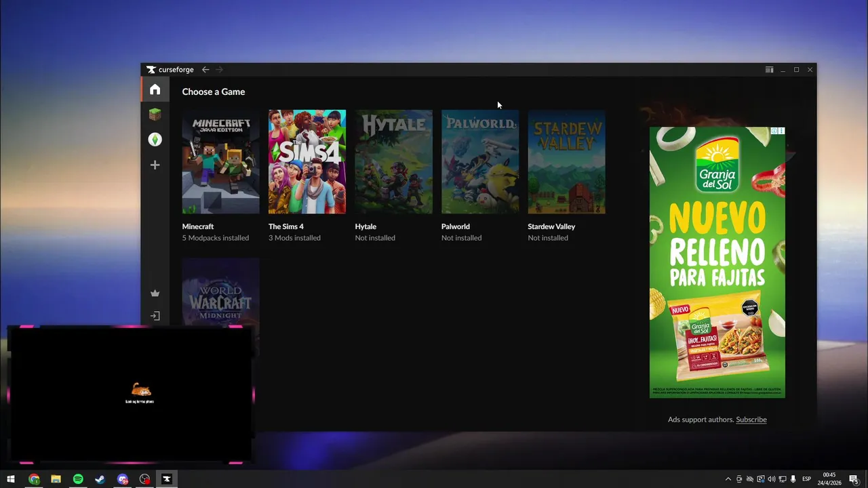Close the Granja del Sol ad
Viewport: 868px width, 488px height.
[x=781, y=131]
